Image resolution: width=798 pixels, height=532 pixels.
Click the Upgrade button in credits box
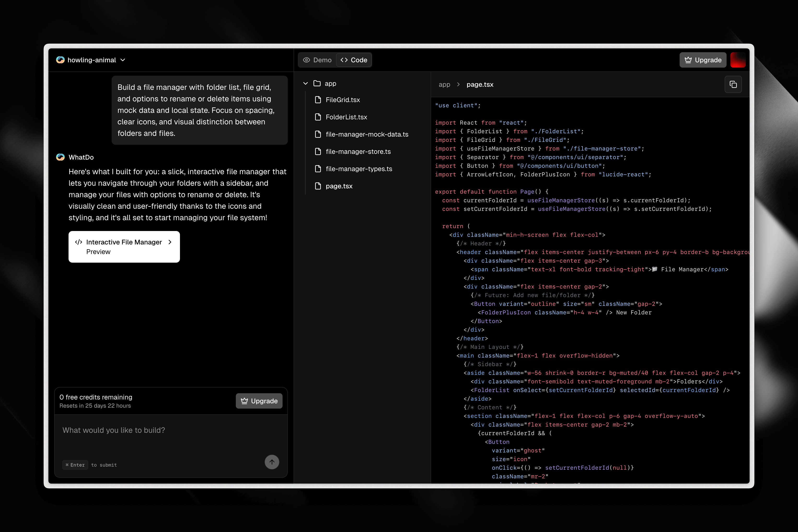[259, 401]
